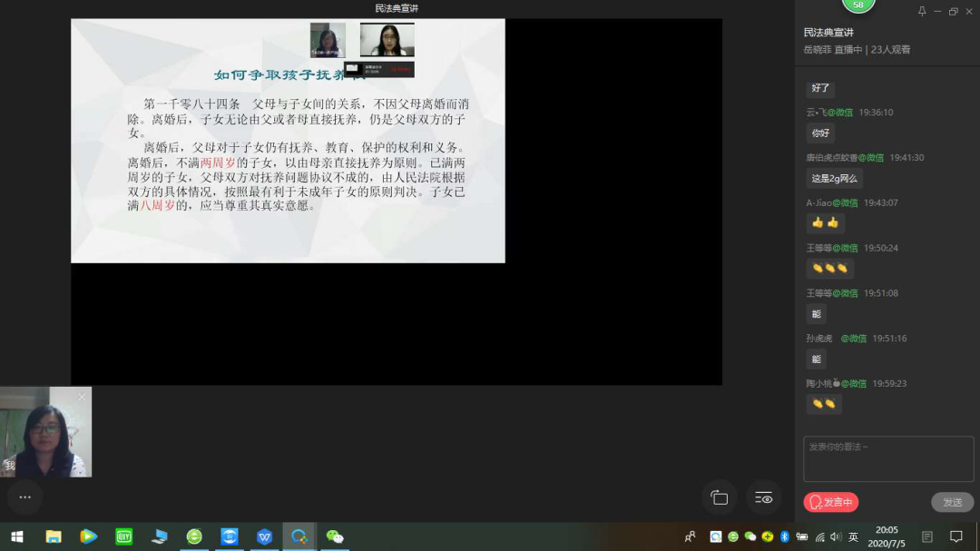Toggle the 发言中 speaking button
Screen dimensions: 980x551
tap(830, 502)
